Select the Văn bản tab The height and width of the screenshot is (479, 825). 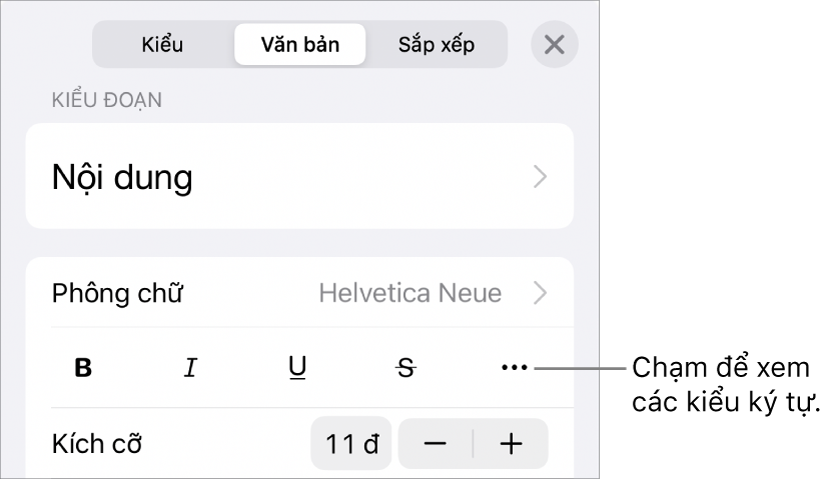(300, 44)
